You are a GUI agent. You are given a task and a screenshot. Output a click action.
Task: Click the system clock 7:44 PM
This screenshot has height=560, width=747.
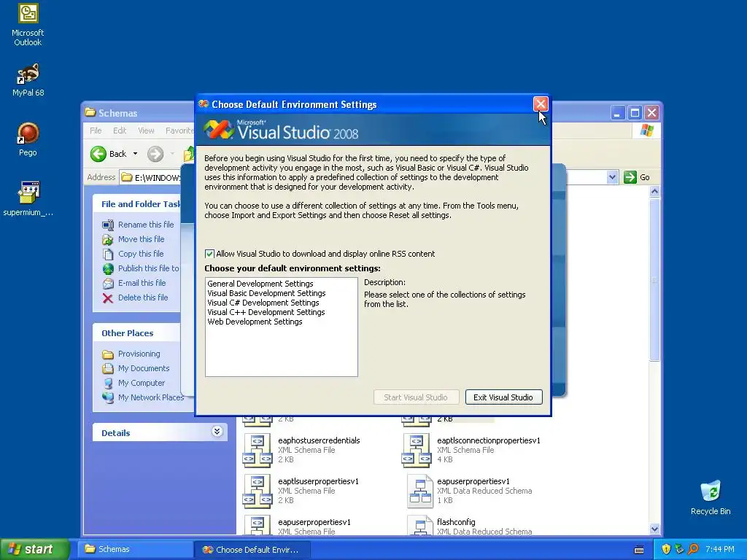pyautogui.click(x=720, y=549)
